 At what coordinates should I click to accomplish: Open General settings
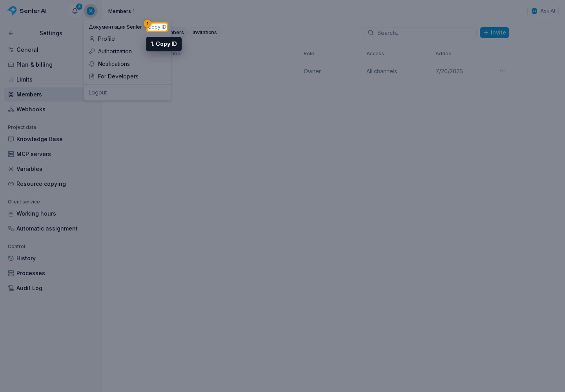pyautogui.click(x=50, y=50)
